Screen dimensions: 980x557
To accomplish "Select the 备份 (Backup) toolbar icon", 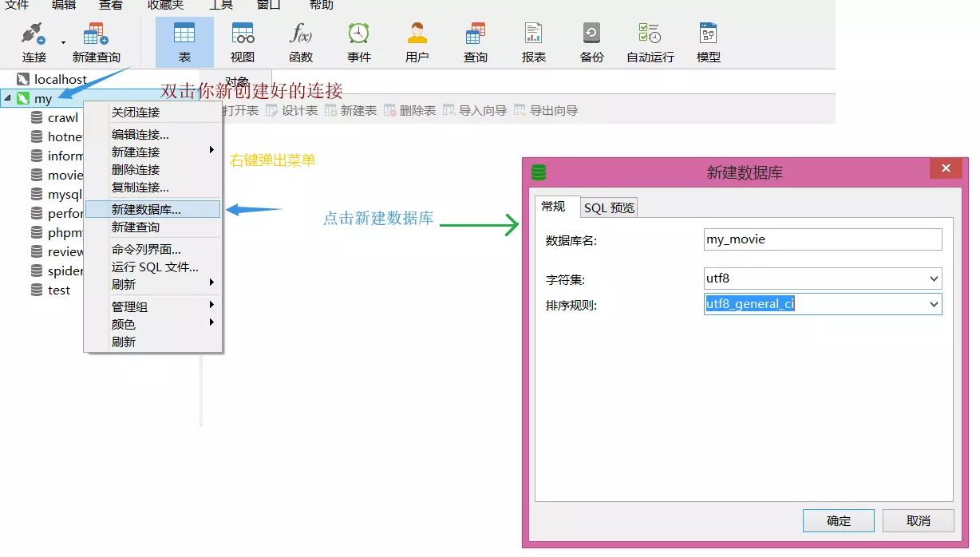I will click(591, 41).
